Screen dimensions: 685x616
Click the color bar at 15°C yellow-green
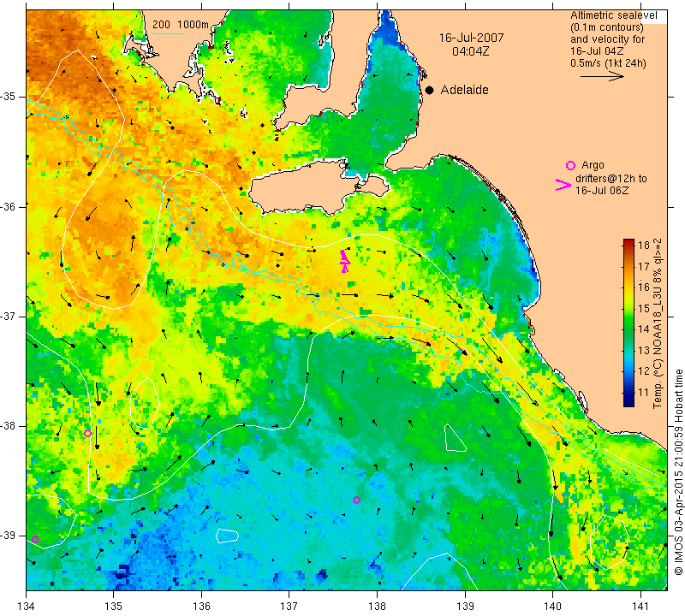click(x=628, y=308)
